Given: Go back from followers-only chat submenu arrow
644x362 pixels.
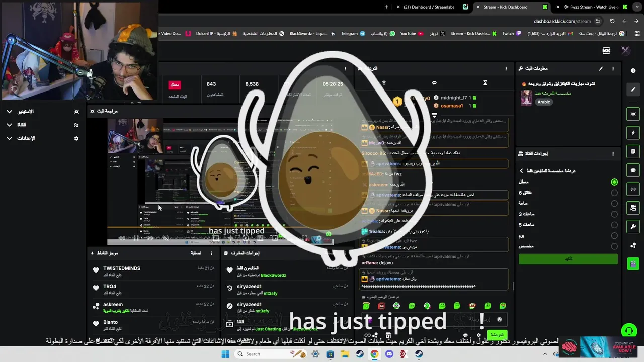Looking at the screenshot, I should coord(521,171).
